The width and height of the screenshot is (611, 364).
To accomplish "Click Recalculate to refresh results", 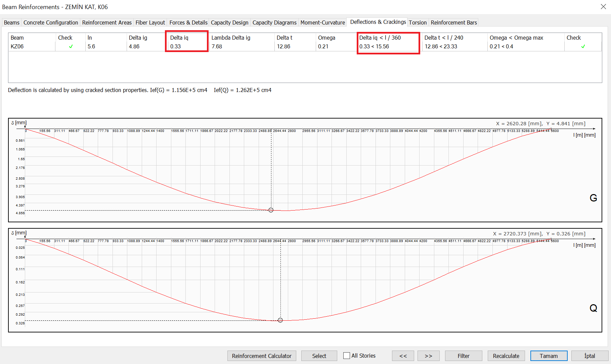I will 506,356.
